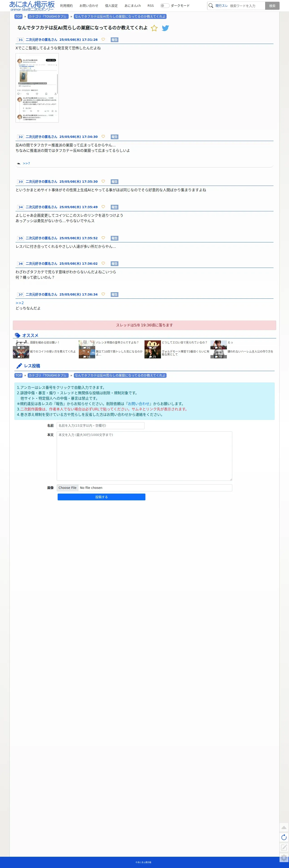Toggle the ダークモード switch
Screen dimensions: 289x868
click(165, 6)
